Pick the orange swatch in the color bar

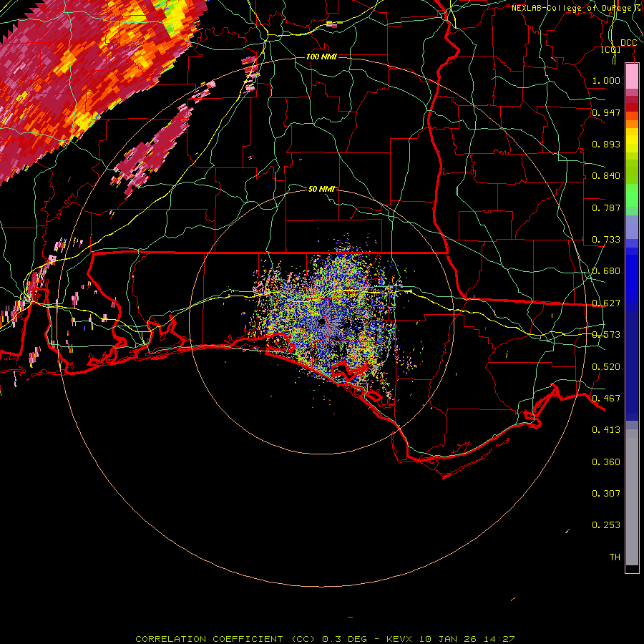[x=632, y=124]
